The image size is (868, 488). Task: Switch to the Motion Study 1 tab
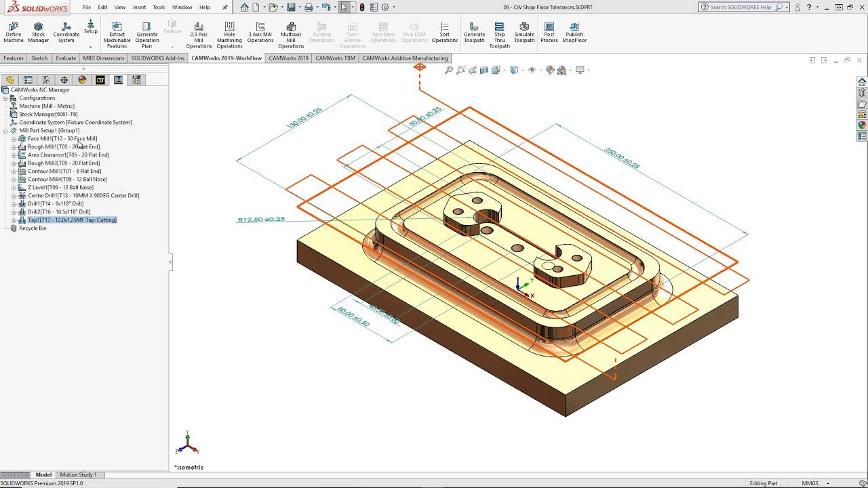pyautogui.click(x=78, y=474)
